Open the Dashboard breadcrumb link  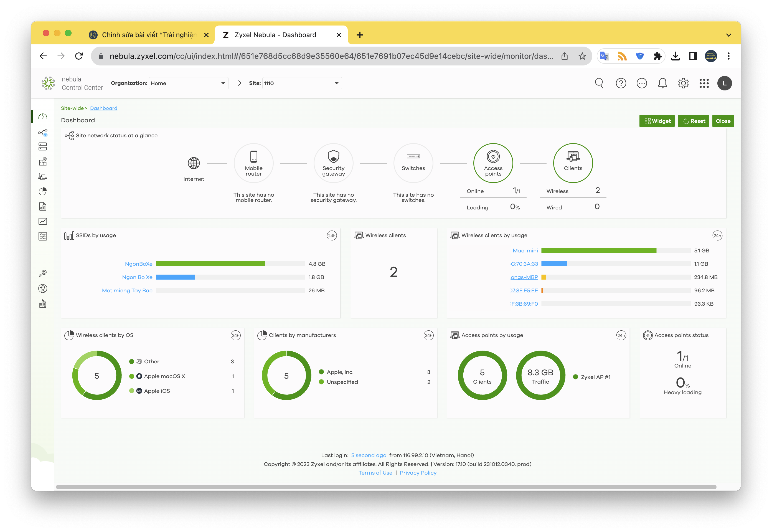[x=104, y=108]
